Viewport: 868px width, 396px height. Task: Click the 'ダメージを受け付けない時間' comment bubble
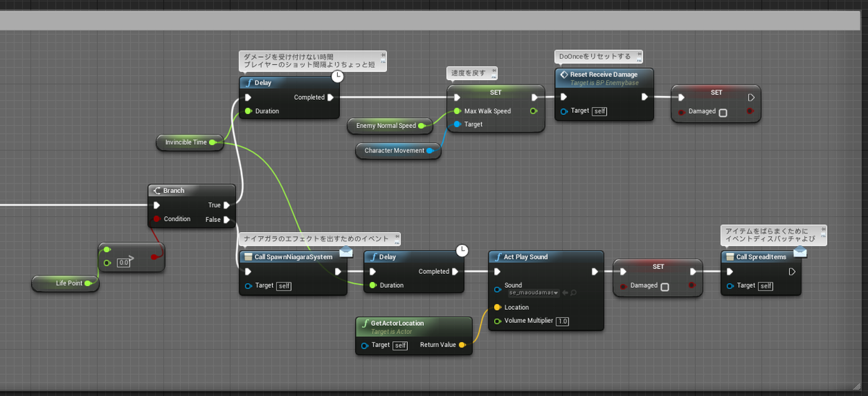tap(312, 61)
